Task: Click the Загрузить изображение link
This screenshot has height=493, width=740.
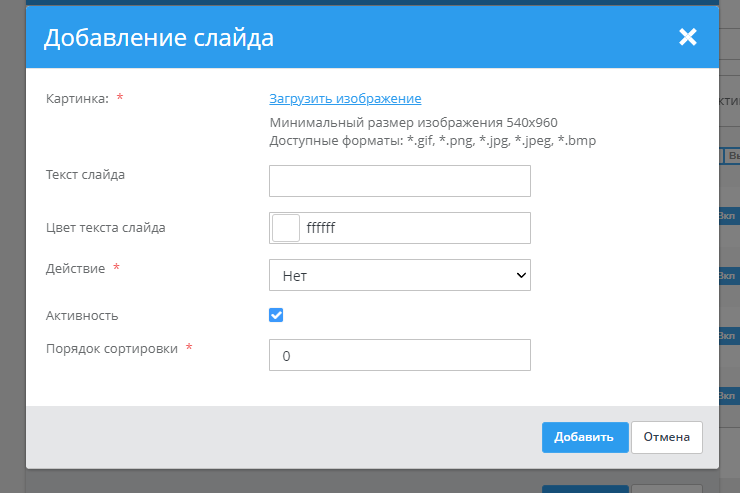Action: [345, 98]
